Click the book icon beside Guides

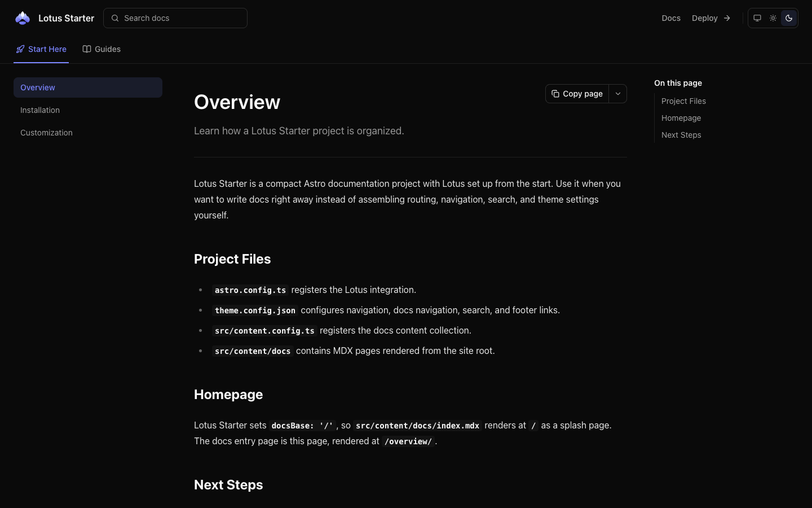87,49
